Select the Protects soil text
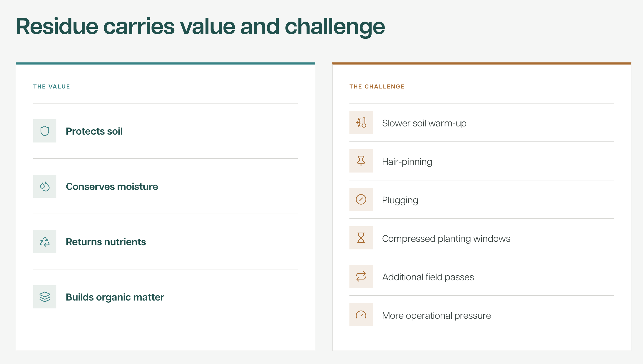 pyautogui.click(x=94, y=131)
